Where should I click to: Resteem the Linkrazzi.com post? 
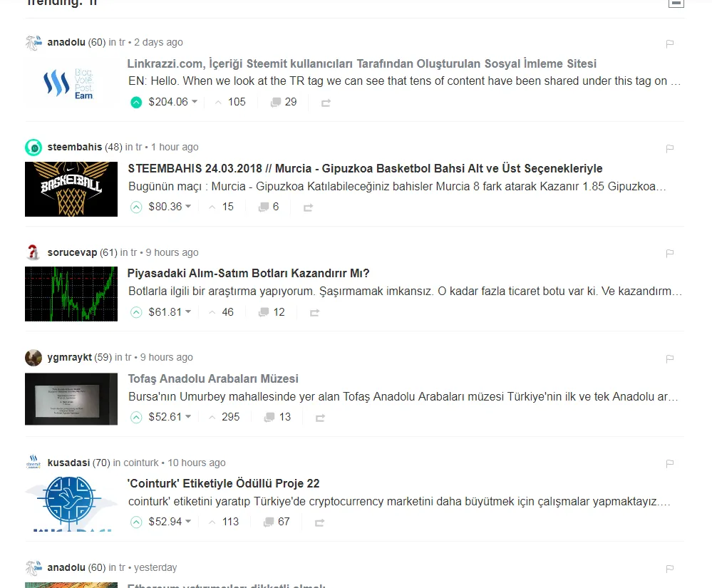click(x=326, y=103)
